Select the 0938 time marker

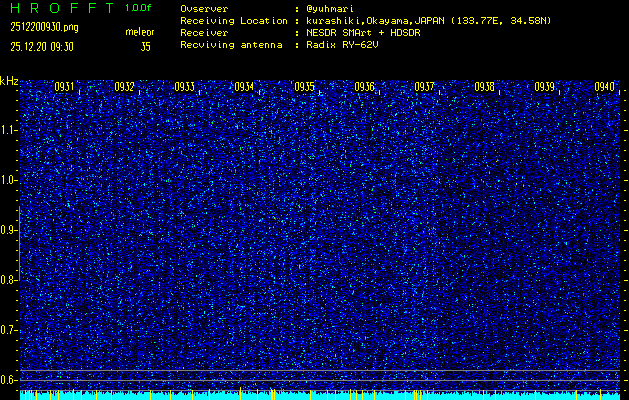click(x=484, y=87)
